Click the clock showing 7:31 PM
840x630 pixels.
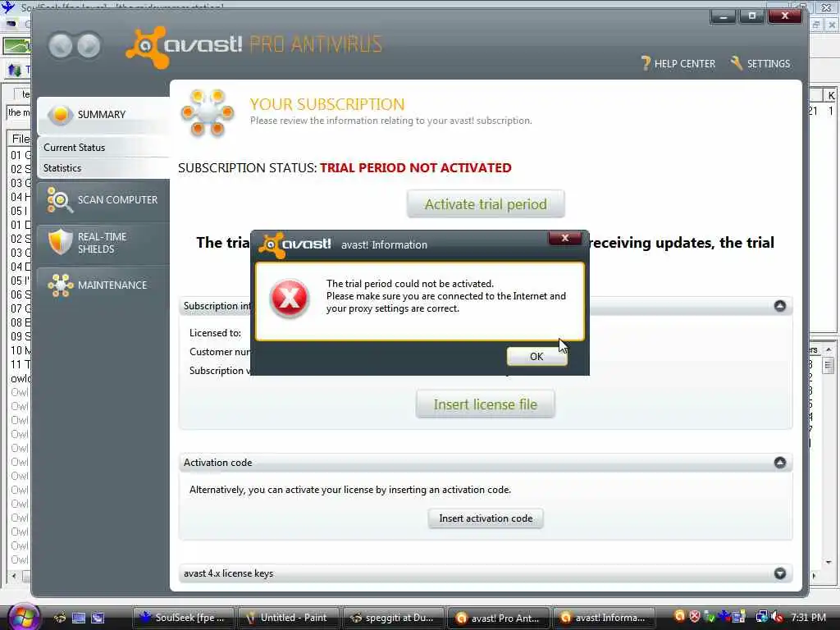pos(808,617)
